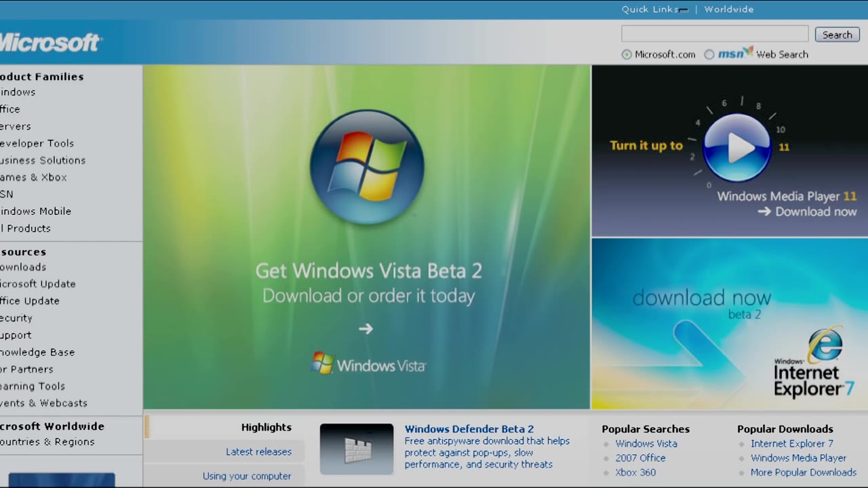Click the Windows Vista orb logo
Image resolution: width=868 pixels, height=488 pixels.
pos(367,167)
